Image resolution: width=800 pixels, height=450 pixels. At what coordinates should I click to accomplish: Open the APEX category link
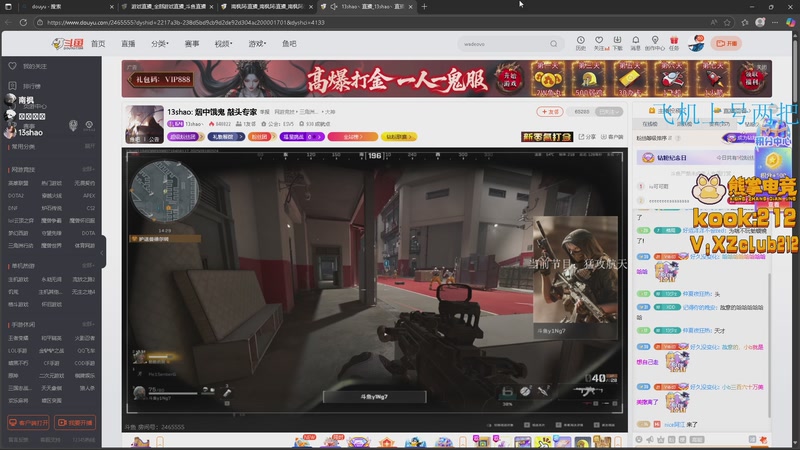89,195
